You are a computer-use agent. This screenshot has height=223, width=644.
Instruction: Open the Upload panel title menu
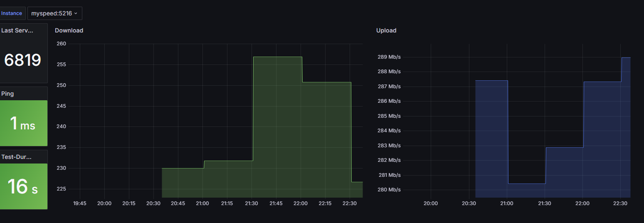coord(386,30)
